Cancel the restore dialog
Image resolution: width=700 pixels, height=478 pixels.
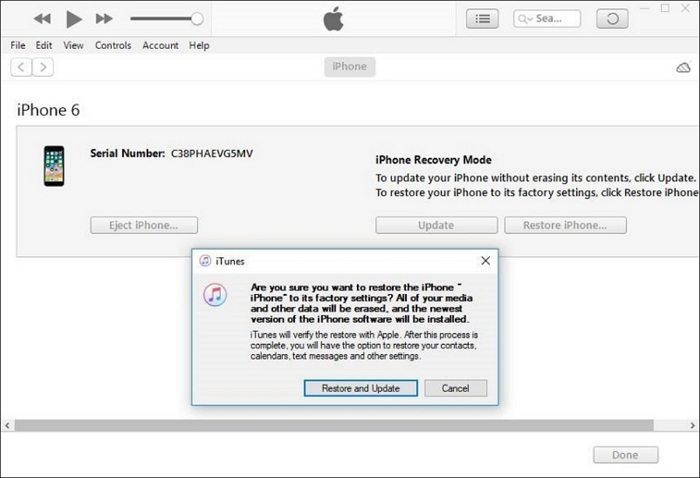pos(455,388)
